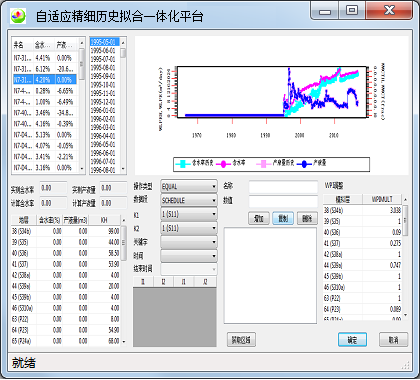This screenshot has width=420, height=380.
Task: Open the EQUAL operation type dropdown
Action: click(x=189, y=186)
